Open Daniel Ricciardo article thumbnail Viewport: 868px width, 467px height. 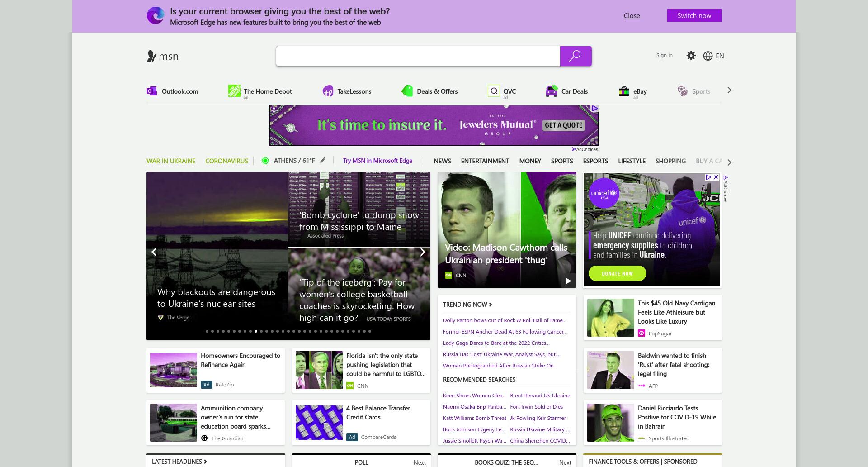pyautogui.click(x=611, y=423)
